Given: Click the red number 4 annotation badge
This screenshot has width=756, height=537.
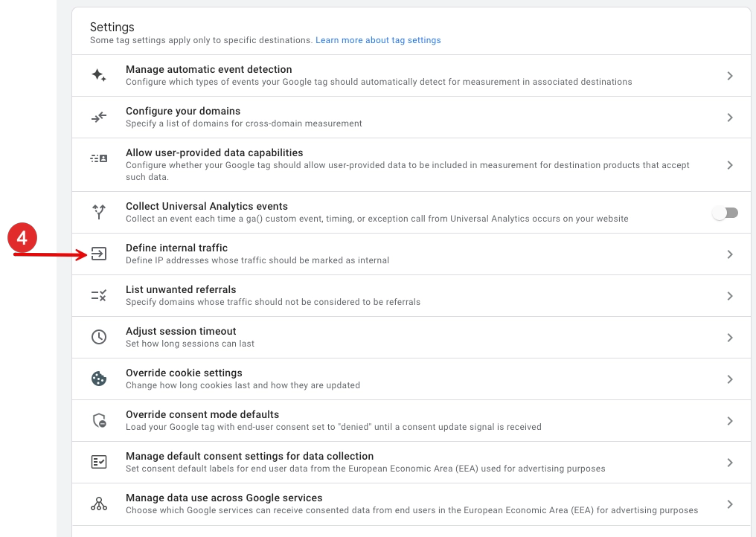Looking at the screenshot, I should point(22,238).
